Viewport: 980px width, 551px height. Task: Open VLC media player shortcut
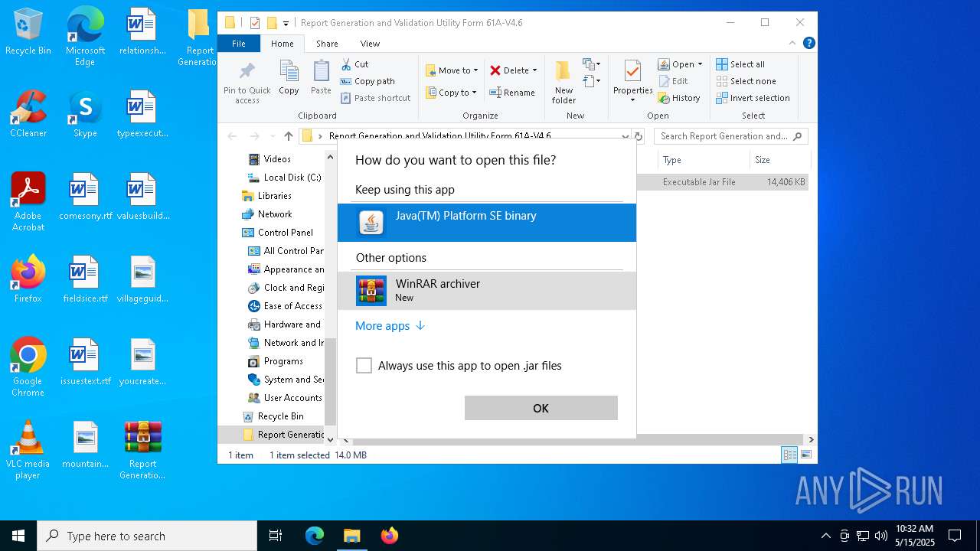[28, 450]
